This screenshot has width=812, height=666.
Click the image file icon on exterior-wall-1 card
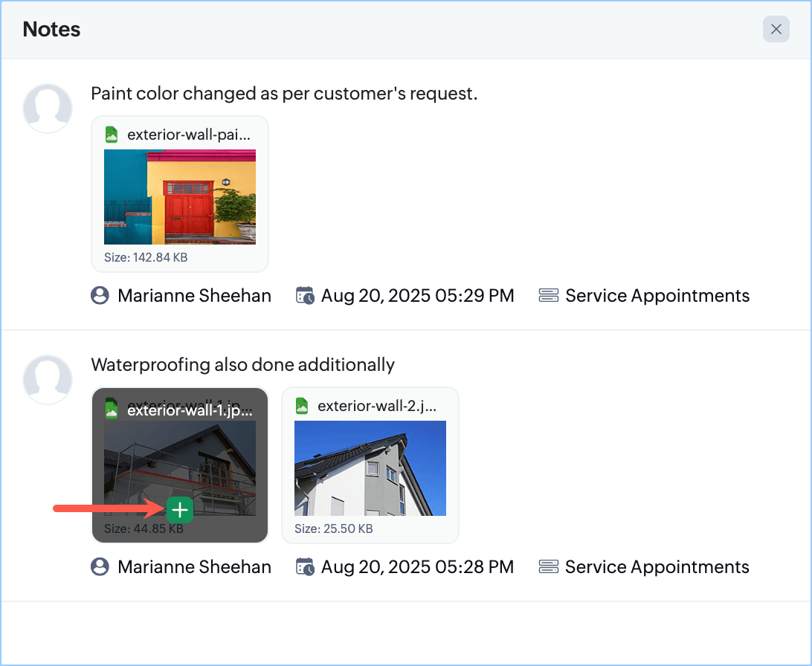pyautogui.click(x=112, y=408)
